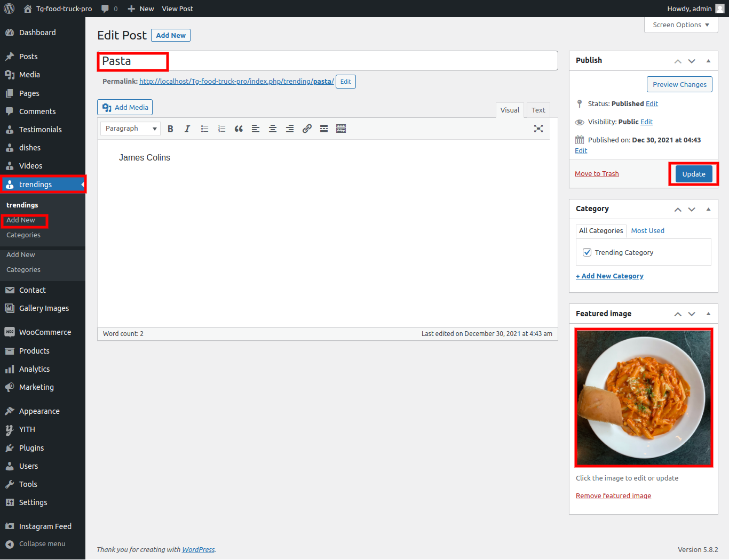Switch to the Text editor tab
Image resolution: width=729 pixels, height=560 pixels.
[x=538, y=110]
